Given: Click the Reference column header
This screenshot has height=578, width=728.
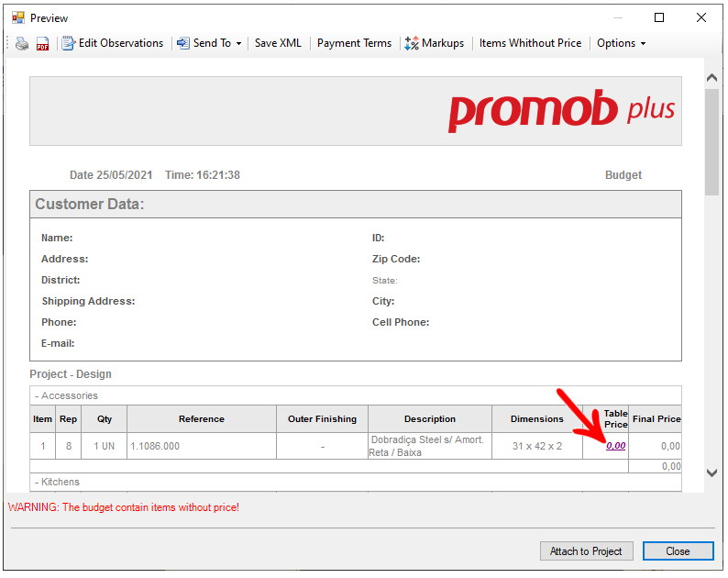Looking at the screenshot, I should 202,419.
